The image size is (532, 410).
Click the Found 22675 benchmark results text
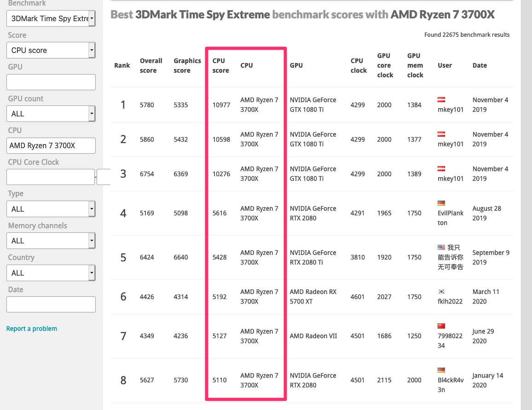(467, 35)
